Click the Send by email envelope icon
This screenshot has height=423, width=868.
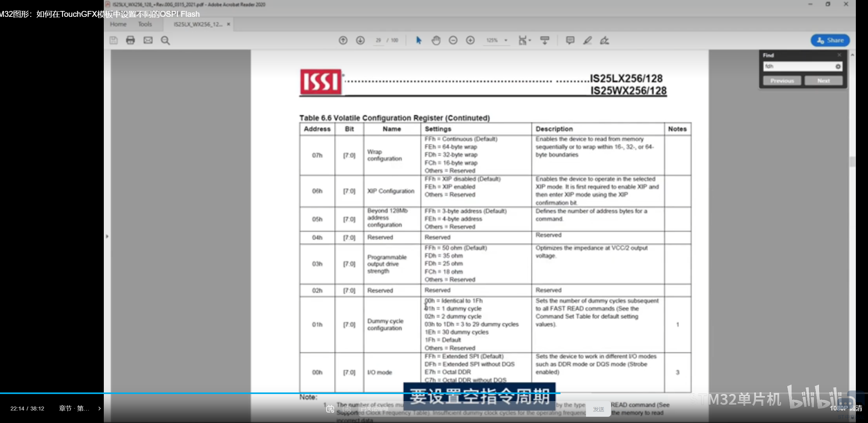(x=148, y=40)
